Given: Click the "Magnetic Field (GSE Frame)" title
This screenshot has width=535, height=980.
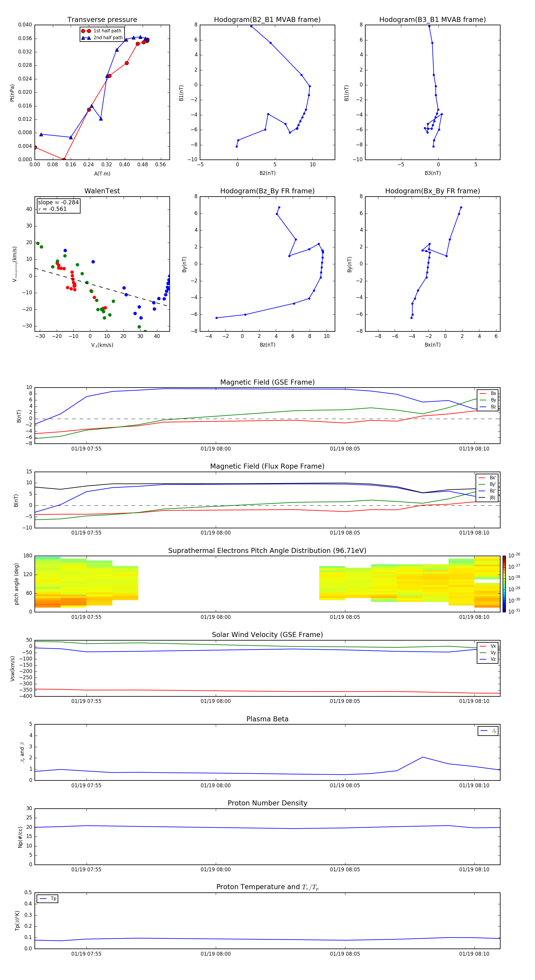Looking at the screenshot, I should [267, 382].
